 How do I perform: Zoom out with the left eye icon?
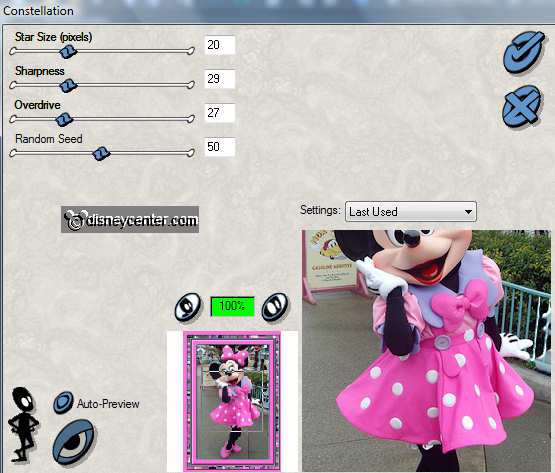pyautogui.click(x=188, y=306)
